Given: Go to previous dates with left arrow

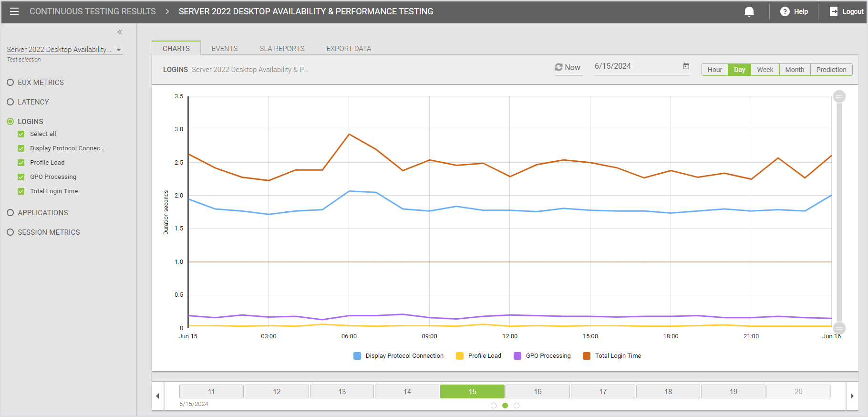Looking at the screenshot, I should 158,396.
